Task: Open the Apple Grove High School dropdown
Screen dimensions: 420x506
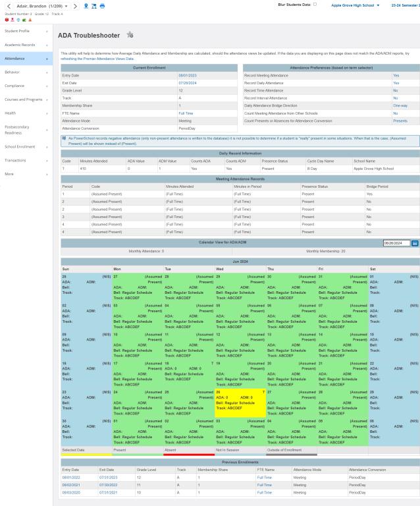Action: 355,5
